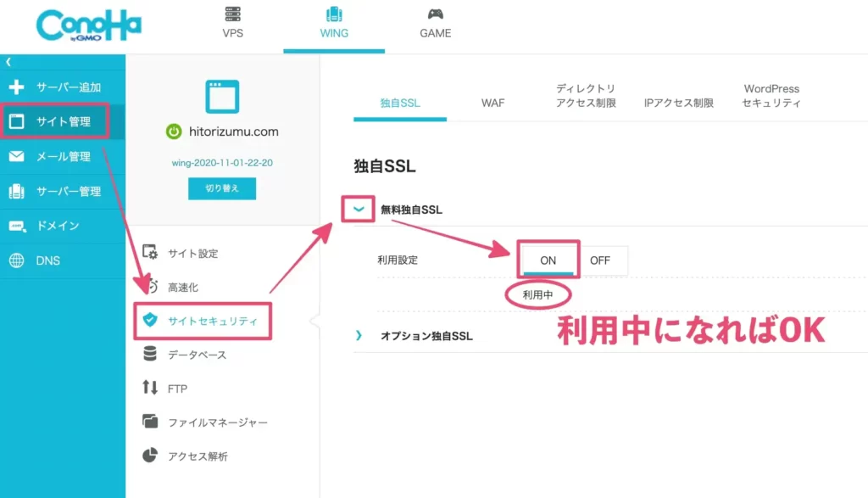Click the GAME controller icon
This screenshot has height=498, width=868.
(435, 14)
